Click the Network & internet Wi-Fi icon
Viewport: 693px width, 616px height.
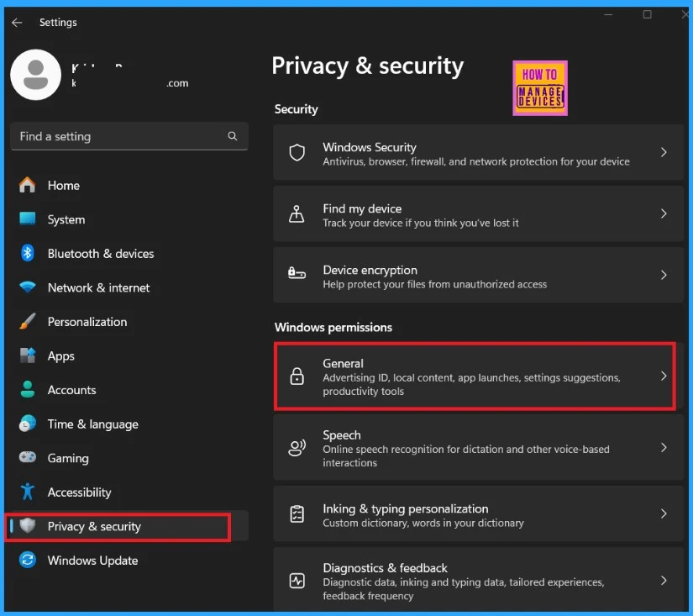coord(28,287)
